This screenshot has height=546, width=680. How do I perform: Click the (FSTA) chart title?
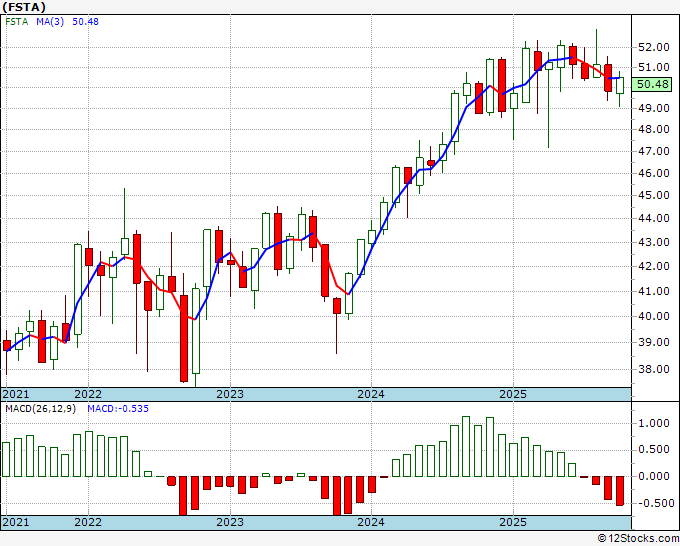(24, 7)
